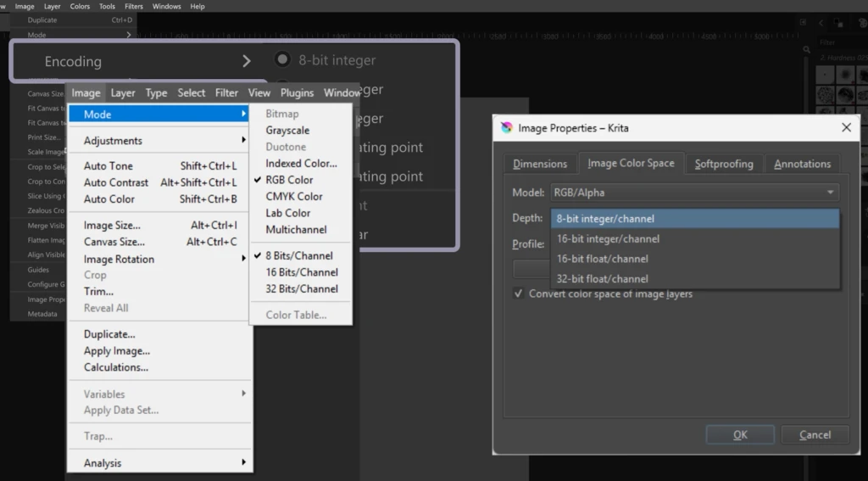Open the Filters menu in top GIMP menu bar

click(133, 6)
